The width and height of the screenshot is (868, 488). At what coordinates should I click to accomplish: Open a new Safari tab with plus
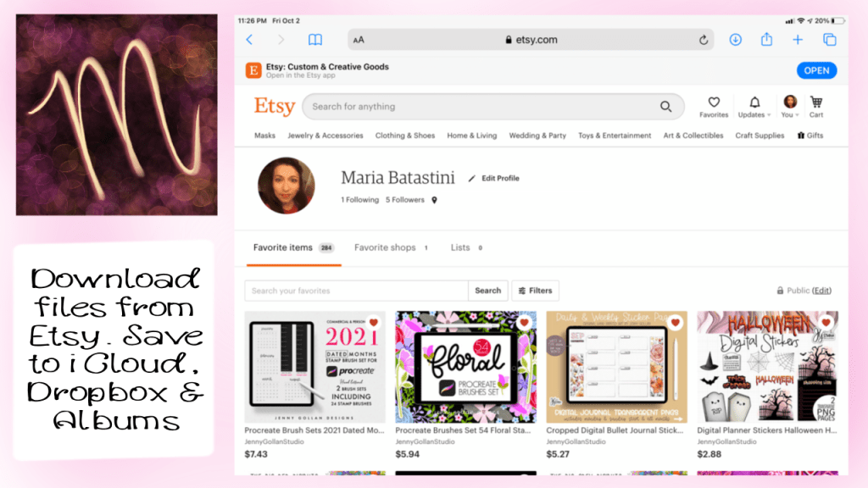798,40
